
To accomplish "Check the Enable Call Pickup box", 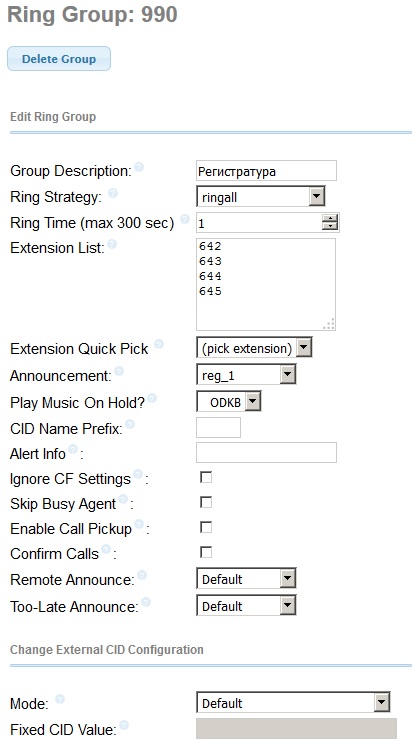I will click(206, 527).
